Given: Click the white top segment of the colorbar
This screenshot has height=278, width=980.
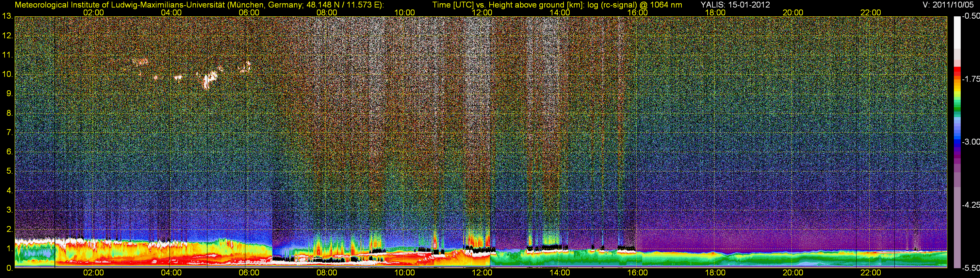Looking at the screenshot, I should point(957,32).
